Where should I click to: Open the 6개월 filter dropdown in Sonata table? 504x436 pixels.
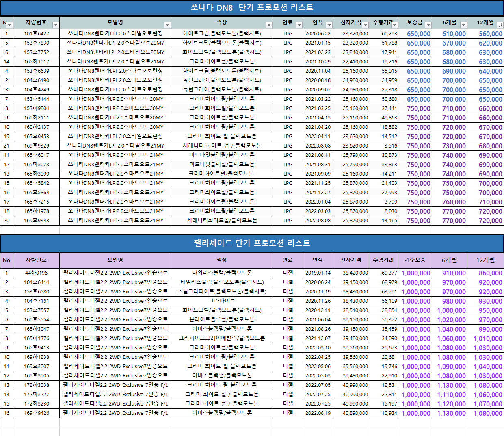point(463,25)
